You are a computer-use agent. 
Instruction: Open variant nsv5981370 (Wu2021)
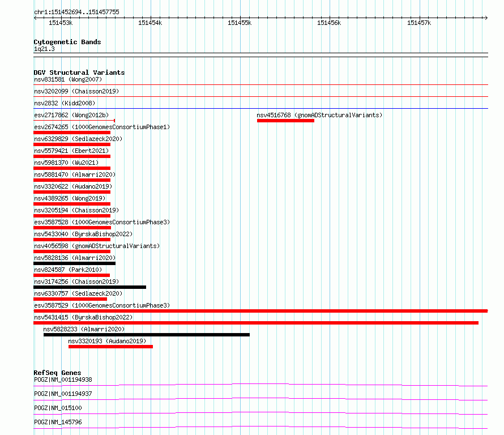pos(66,163)
